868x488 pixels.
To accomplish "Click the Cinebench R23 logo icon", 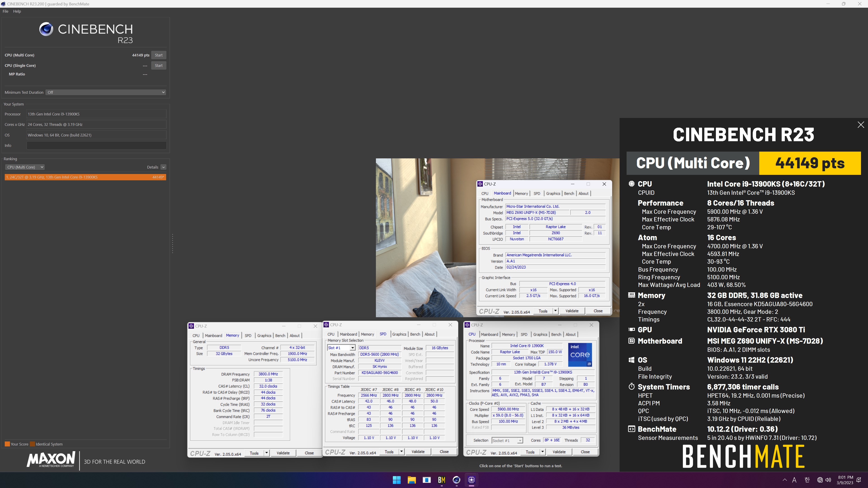I will [x=46, y=29].
